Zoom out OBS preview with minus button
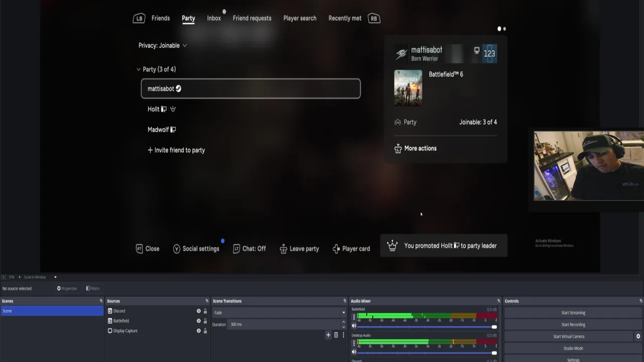The width and height of the screenshot is (644, 362). (x=4, y=277)
